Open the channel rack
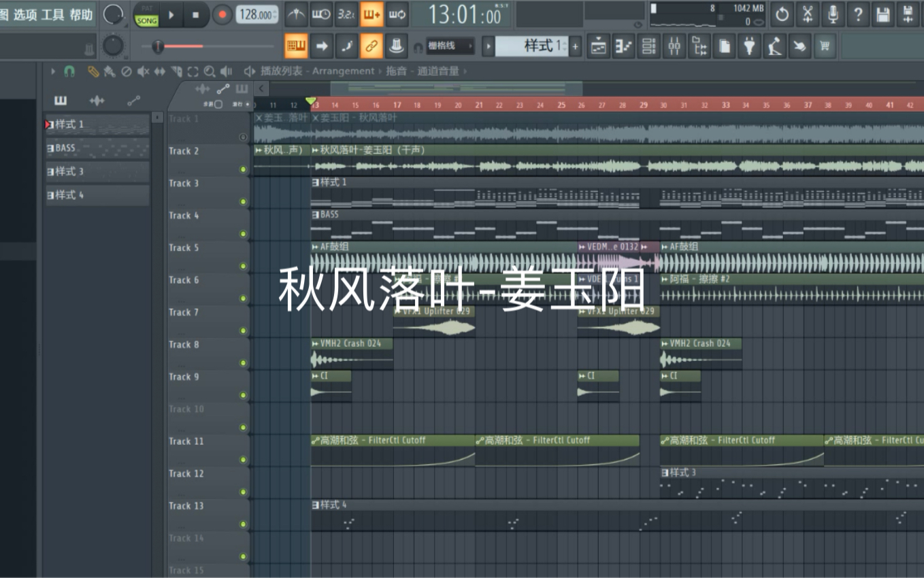Viewport: 924px width, 578px height. click(x=649, y=46)
